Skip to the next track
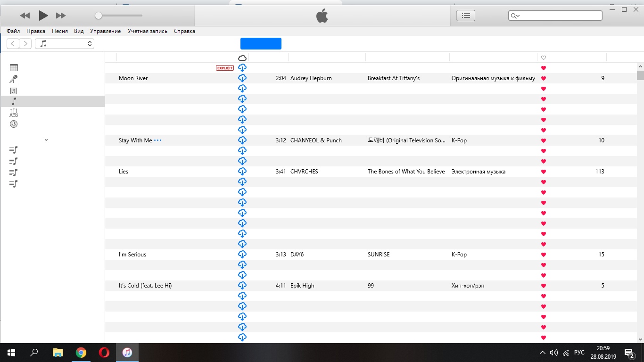The width and height of the screenshot is (644, 362). (x=61, y=16)
